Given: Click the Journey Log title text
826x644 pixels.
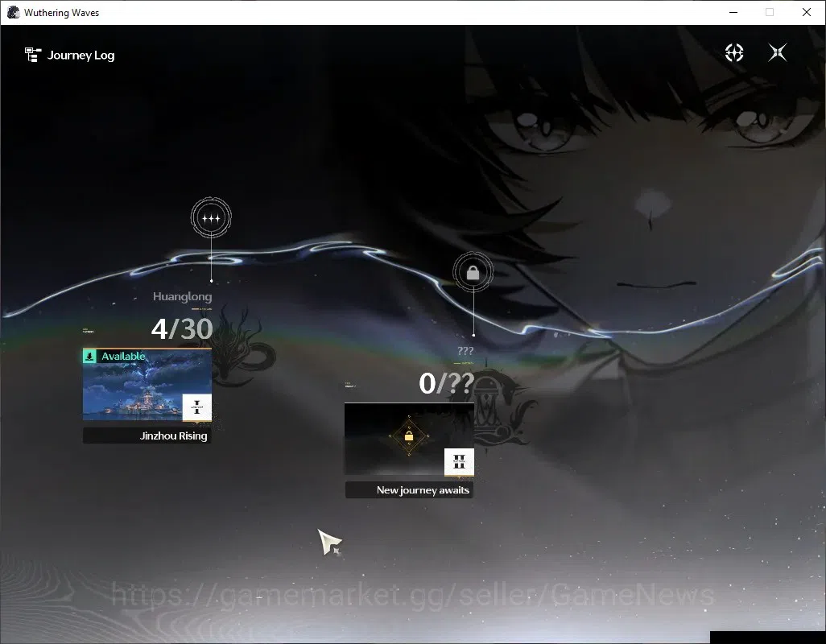Looking at the screenshot, I should point(81,56).
